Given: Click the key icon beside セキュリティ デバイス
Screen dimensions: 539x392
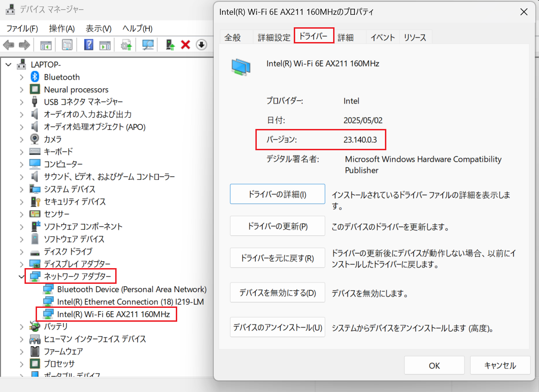Looking at the screenshot, I should [x=35, y=202].
